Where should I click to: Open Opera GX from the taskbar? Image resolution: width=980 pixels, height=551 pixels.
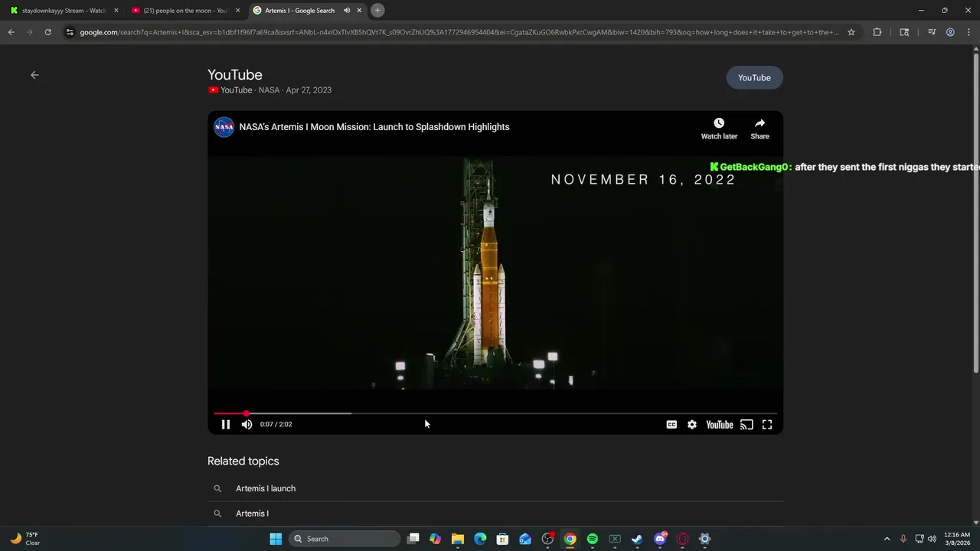682,539
